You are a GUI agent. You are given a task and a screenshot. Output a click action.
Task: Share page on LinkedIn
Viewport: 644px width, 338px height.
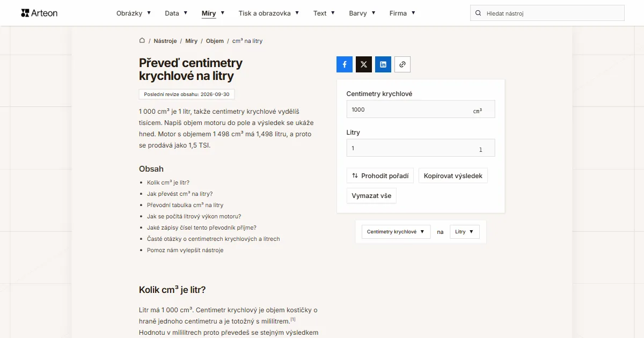tap(383, 64)
